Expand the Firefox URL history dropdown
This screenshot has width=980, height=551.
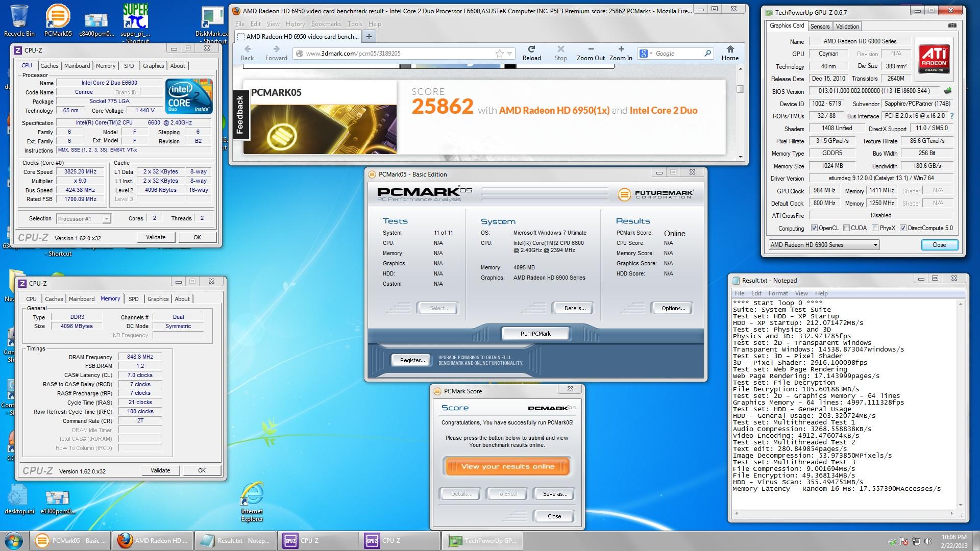[509, 54]
